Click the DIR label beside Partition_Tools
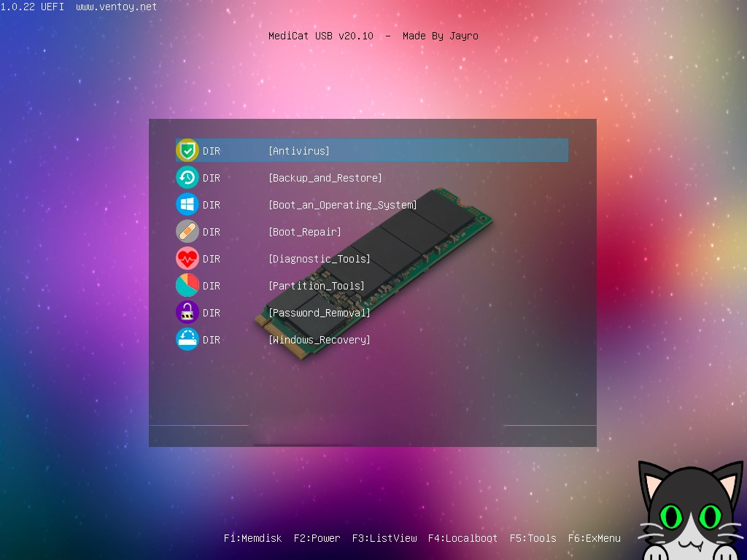The height and width of the screenshot is (560, 747). tap(212, 286)
